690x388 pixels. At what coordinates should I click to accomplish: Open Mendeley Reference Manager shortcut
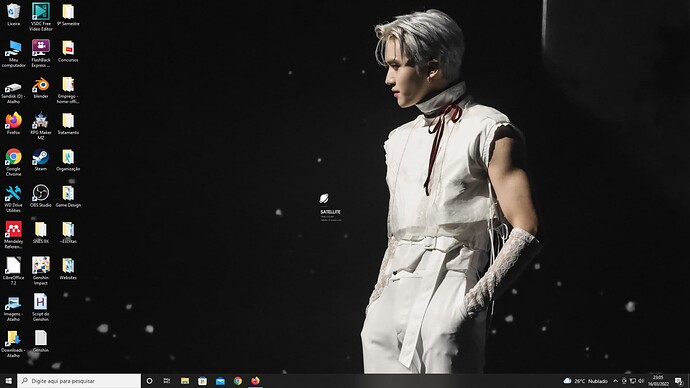click(14, 235)
